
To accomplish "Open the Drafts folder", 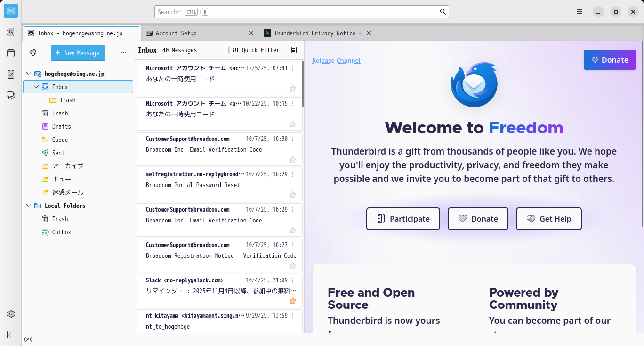I will 78,126.
